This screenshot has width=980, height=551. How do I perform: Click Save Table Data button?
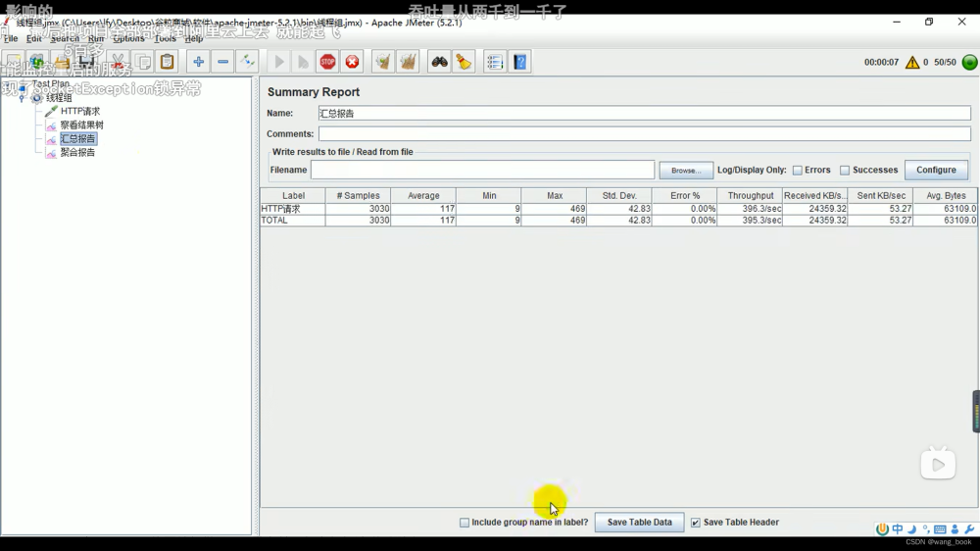pyautogui.click(x=639, y=523)
